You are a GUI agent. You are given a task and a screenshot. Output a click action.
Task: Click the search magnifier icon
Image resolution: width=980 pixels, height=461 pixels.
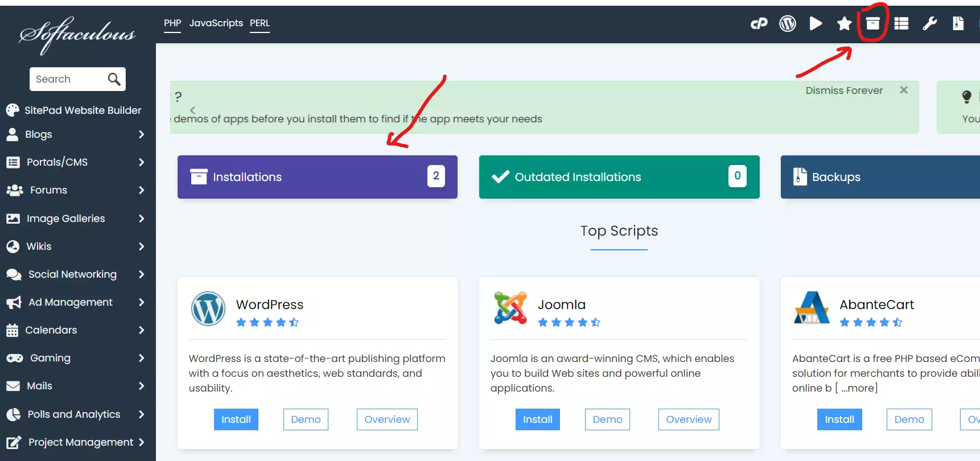(x=114, y=79)
